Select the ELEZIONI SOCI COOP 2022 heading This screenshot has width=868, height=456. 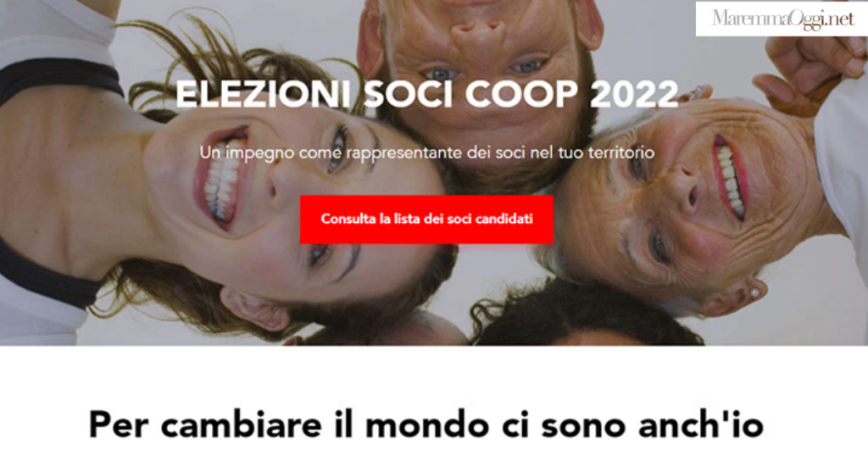(427, 93)
